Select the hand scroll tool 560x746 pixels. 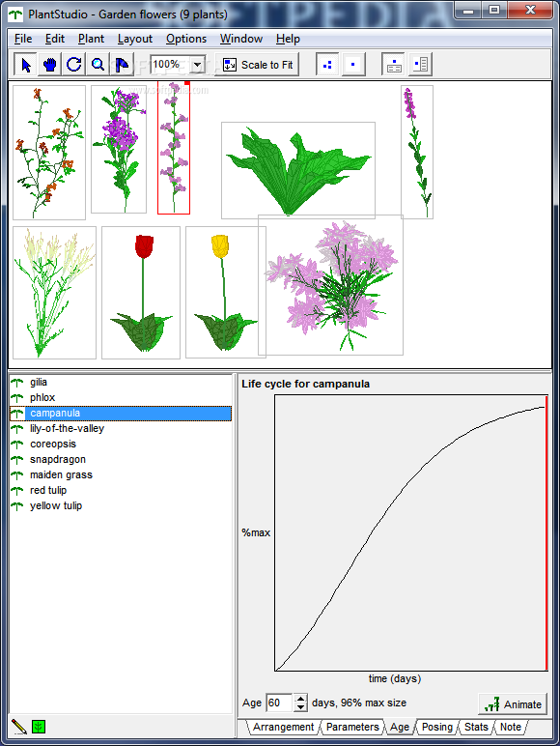pos(49,64)
